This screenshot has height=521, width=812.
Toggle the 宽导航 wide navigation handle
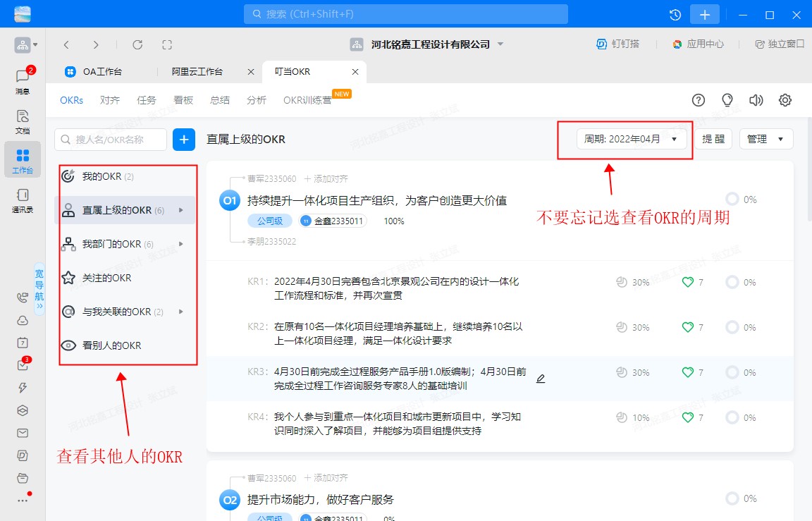(x=39, y=289)
